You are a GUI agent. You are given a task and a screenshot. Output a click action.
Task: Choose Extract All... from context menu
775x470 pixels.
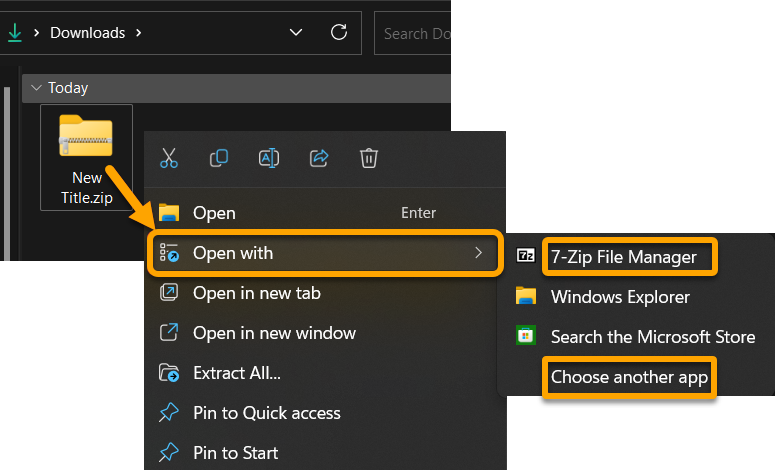click(236, 373)
